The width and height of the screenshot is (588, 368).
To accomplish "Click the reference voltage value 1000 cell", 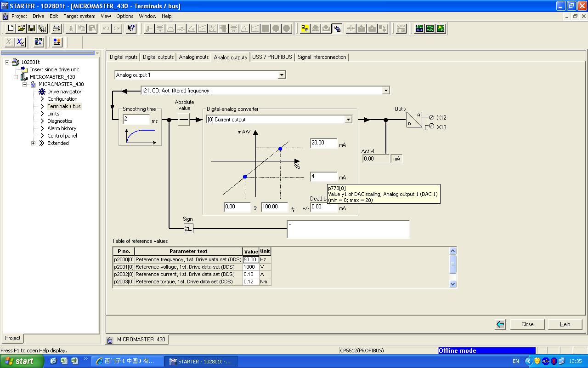I will [250, 267].
